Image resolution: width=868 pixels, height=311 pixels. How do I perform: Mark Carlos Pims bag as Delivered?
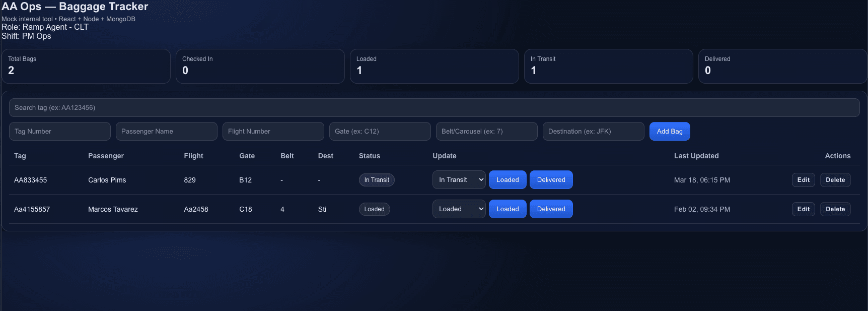(551, 180)
